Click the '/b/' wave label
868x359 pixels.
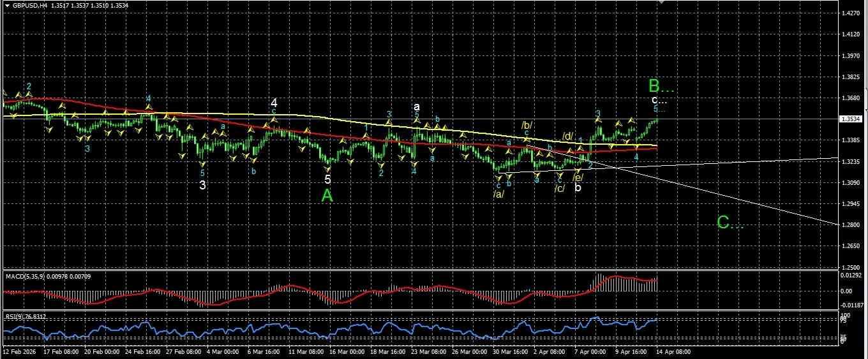(527, 125)
